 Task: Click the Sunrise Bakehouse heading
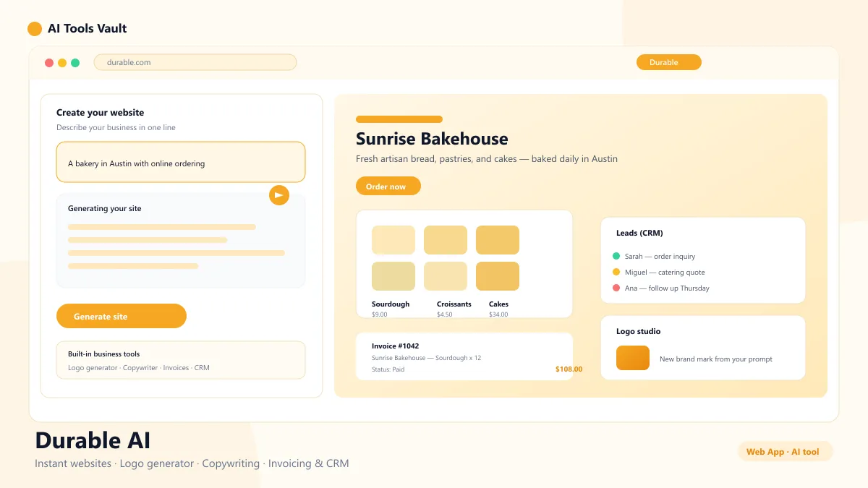[432, 139]
